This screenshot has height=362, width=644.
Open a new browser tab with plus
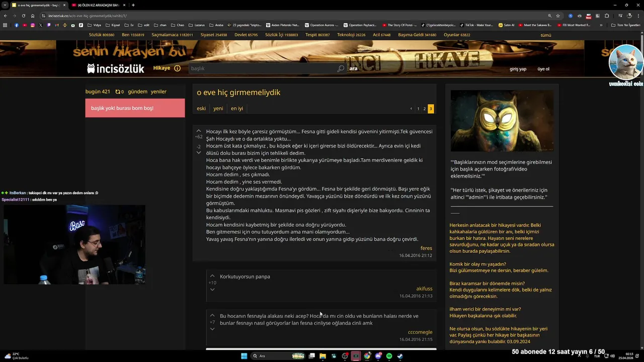coord(133,5)
